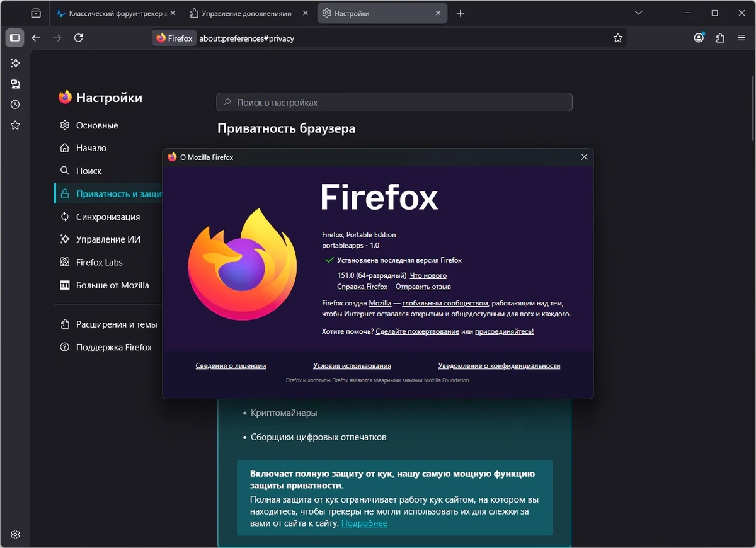This screenshot has height=548, width=756.
Task: Open a new tab with plus button
Action: click(460, 13)
